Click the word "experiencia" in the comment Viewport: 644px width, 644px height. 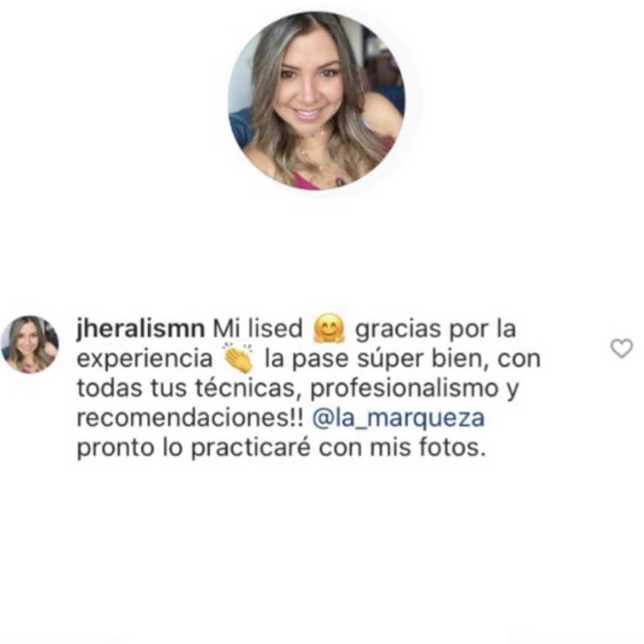144,360
